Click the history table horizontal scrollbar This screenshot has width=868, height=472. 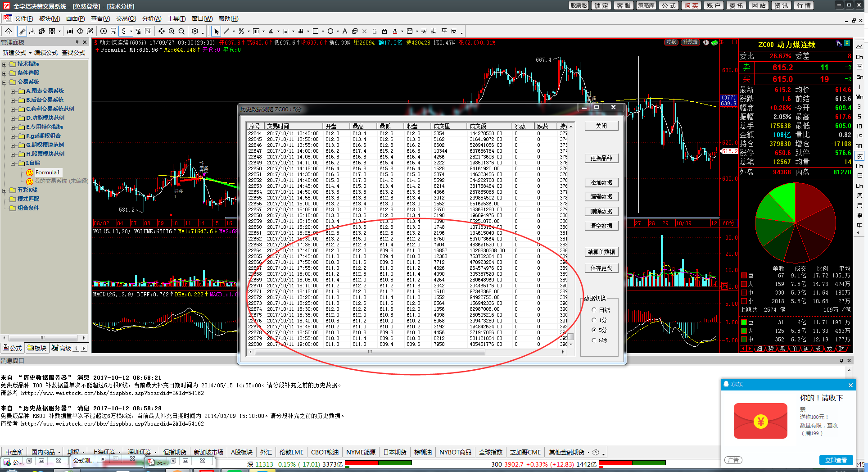pos(370,352)
